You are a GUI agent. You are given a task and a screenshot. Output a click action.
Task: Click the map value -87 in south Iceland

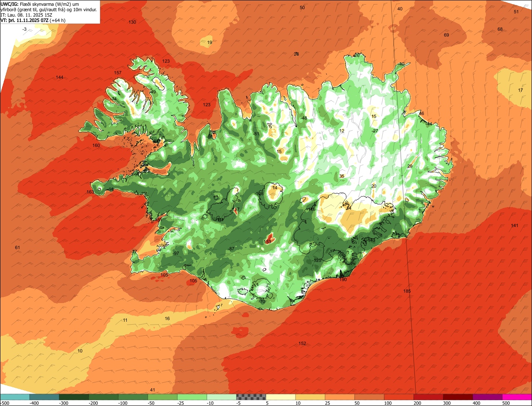(232, 249)
